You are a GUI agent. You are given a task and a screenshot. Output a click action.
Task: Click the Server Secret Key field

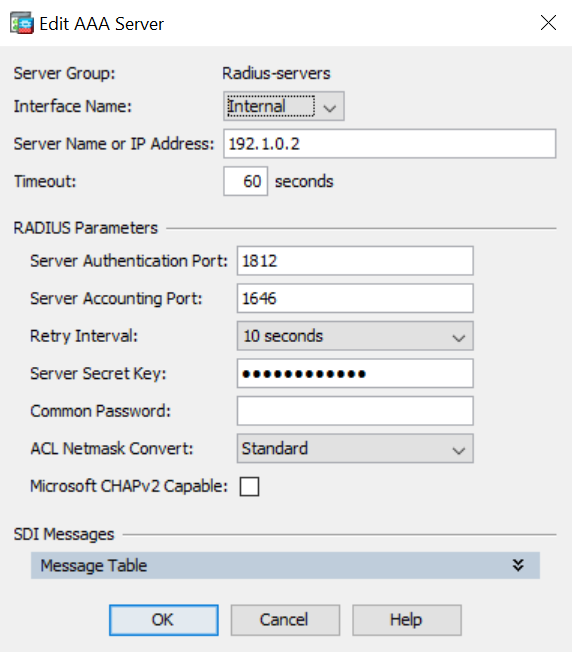355,373
